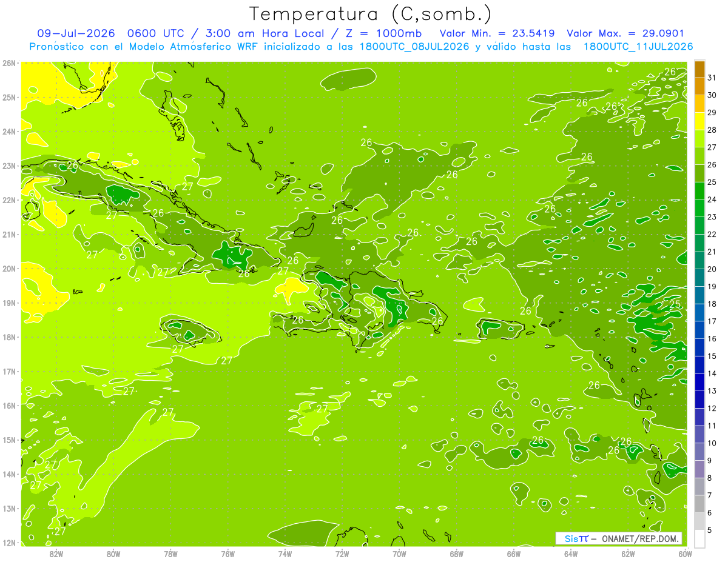Click the "13N" latitude axis label

pos(9,508)
